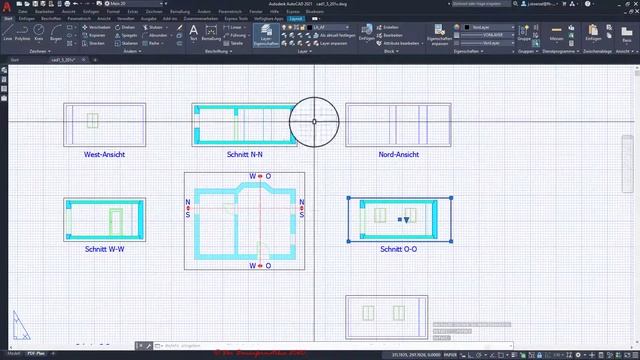
Task: Click the Stutzen (trim) command
Action: [x=153, y=27]
